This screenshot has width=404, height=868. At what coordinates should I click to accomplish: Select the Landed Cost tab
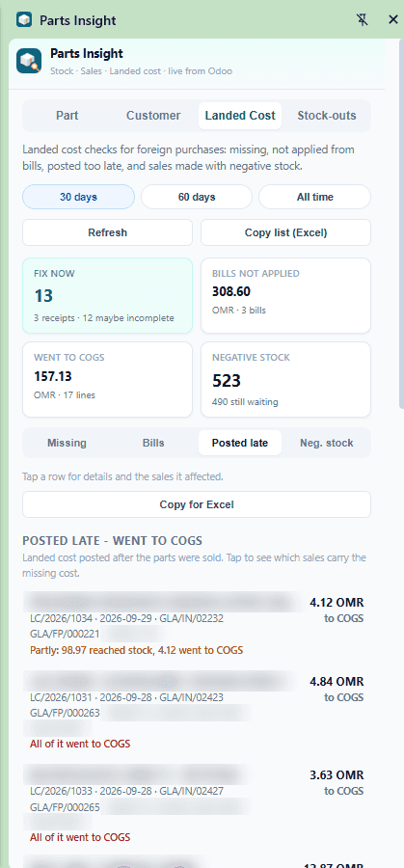click(x=240, y=116)
